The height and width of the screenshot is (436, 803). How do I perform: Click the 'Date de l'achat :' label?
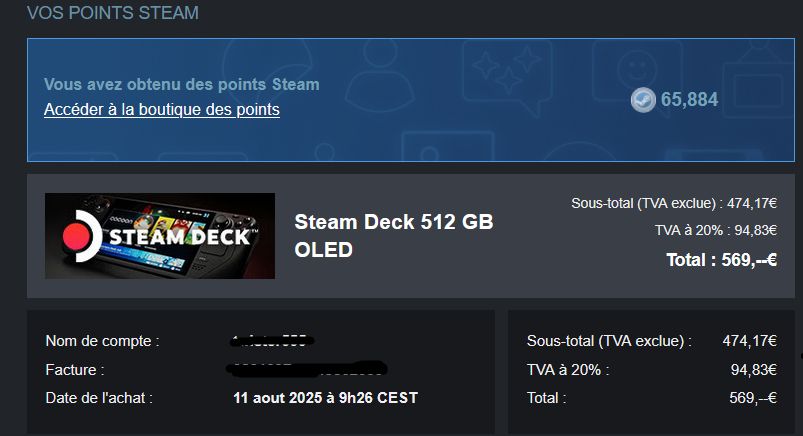click(x=99, y=398)
